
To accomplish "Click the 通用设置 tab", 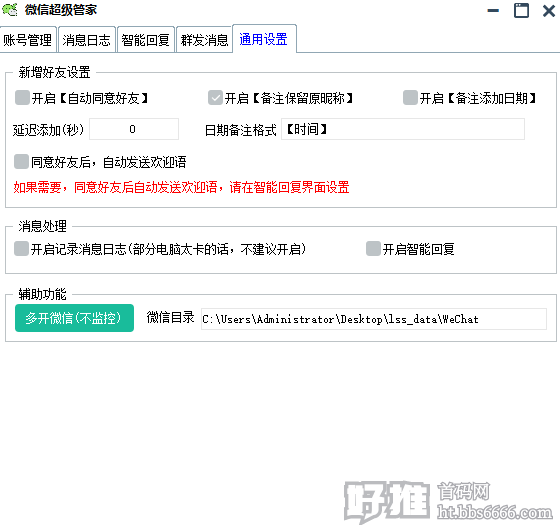I will click(264, 39).
